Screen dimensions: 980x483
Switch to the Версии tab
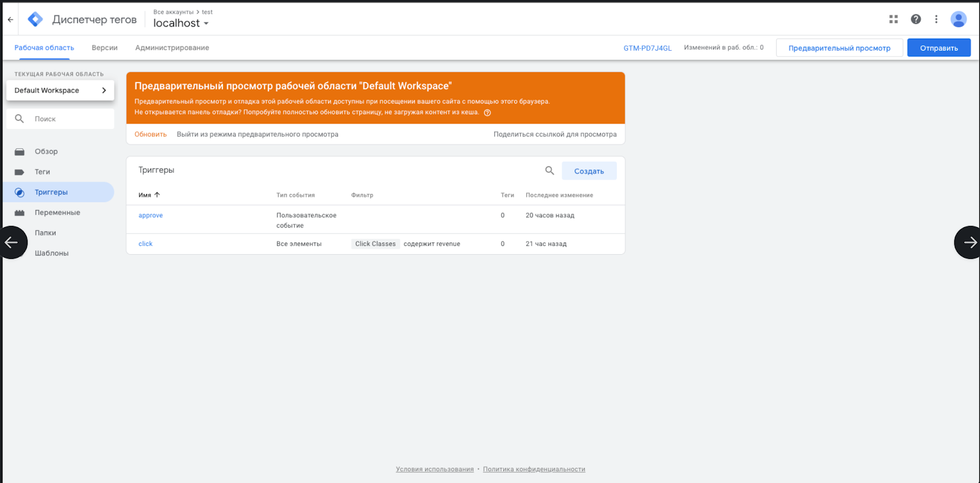tap(105, 48)
